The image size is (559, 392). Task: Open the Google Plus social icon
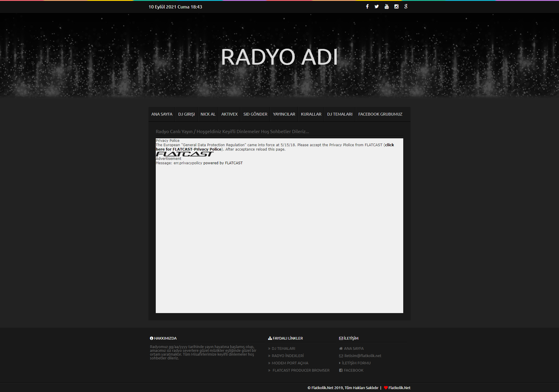click(x=406, y=6)
